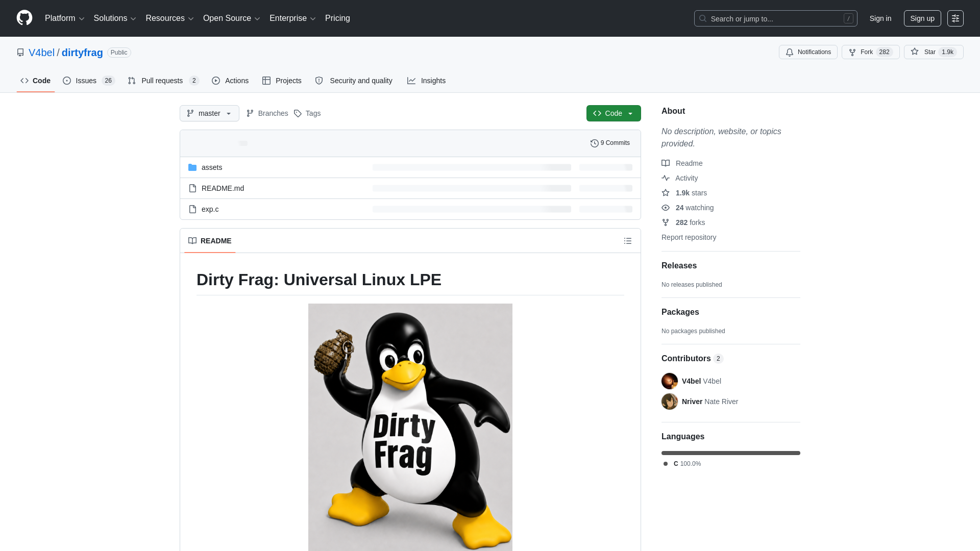Switch to the Insights tab
980x551 pixels.
point(426,81)
